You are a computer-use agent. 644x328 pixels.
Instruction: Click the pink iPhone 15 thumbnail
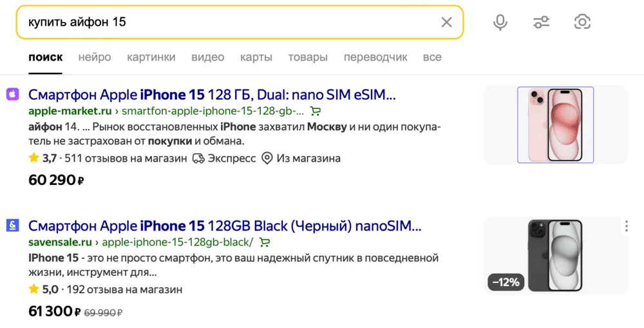[555, 125]
